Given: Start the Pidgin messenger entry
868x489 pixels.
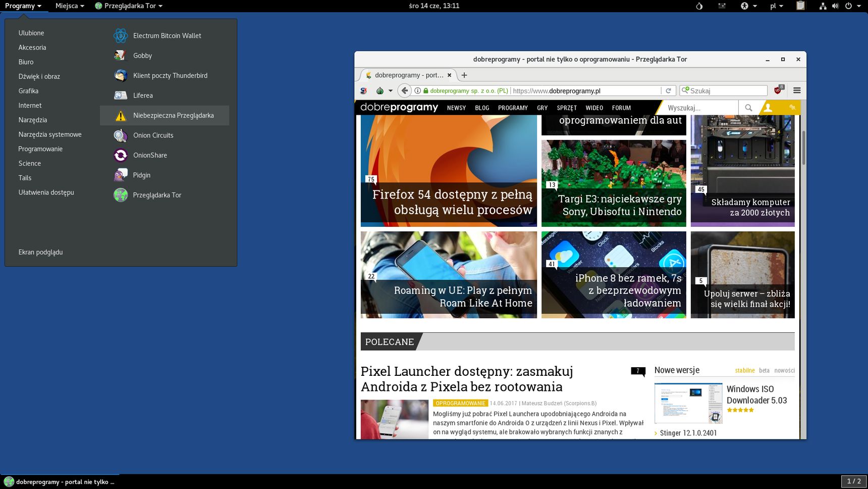Looking at the screenshot, I should [x=165, y=175].
